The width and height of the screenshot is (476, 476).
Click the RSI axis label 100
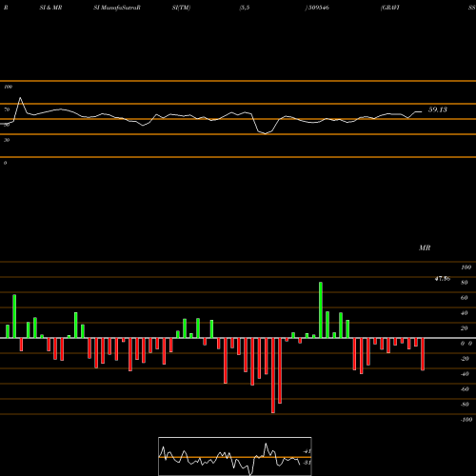pos(8,87)
